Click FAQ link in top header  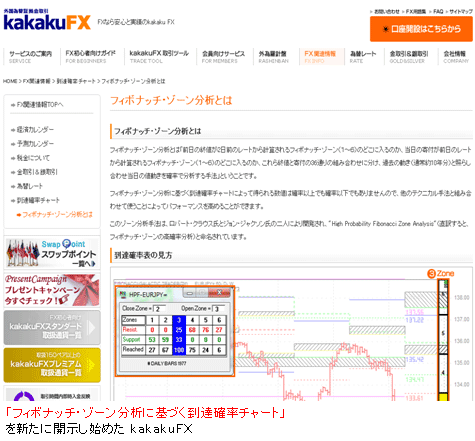[x=438, y=11]
